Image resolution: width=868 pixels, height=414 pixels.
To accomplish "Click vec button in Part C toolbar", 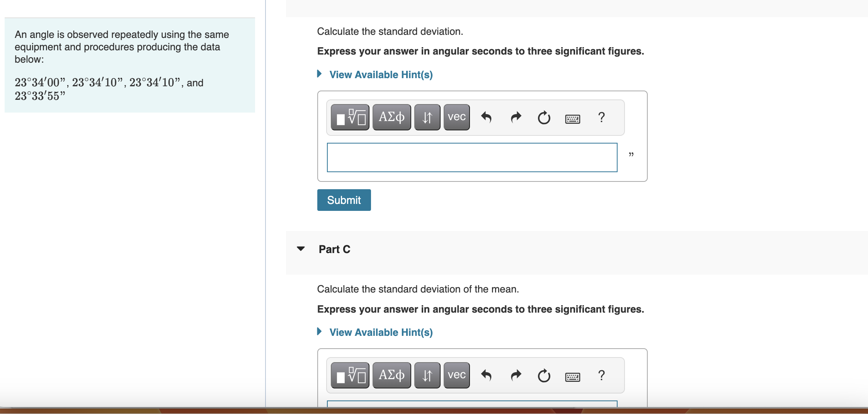I will click(x=456, y=375).
